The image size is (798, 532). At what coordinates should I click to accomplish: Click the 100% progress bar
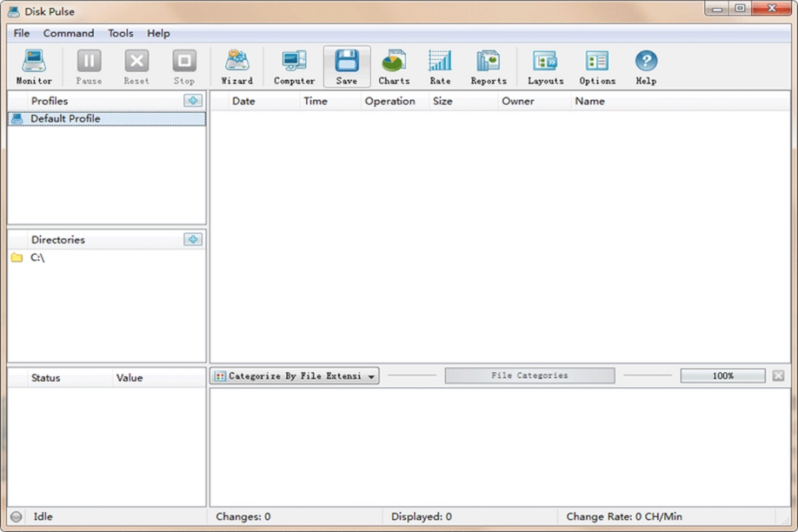tap(723, 376)
